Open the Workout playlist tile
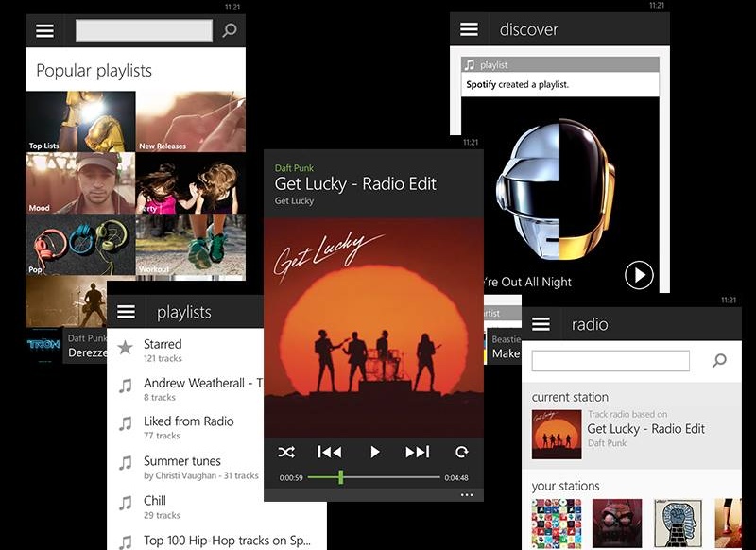The height and width of the screenshot is (550, 756). click(191, 247)
